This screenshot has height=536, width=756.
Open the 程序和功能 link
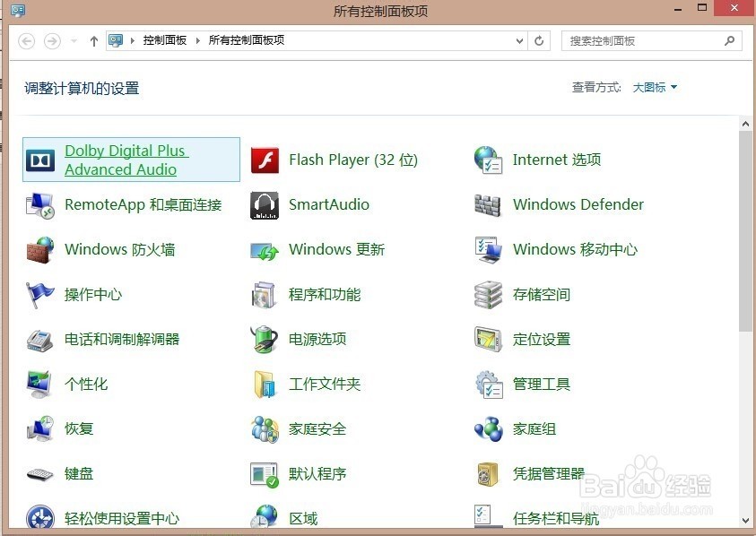point(325,295)
